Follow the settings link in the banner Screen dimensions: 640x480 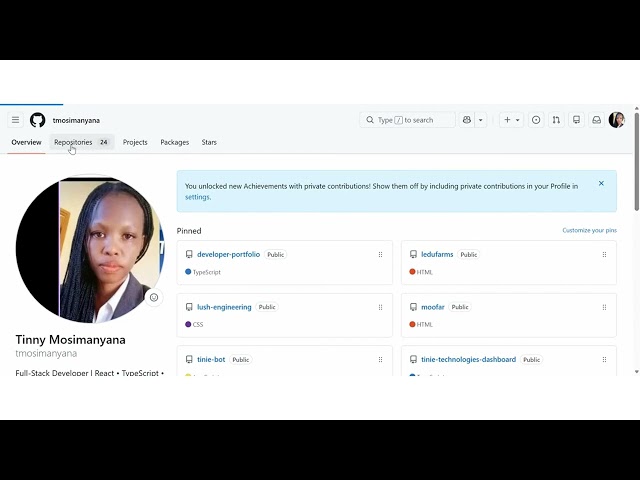point(197,197)
